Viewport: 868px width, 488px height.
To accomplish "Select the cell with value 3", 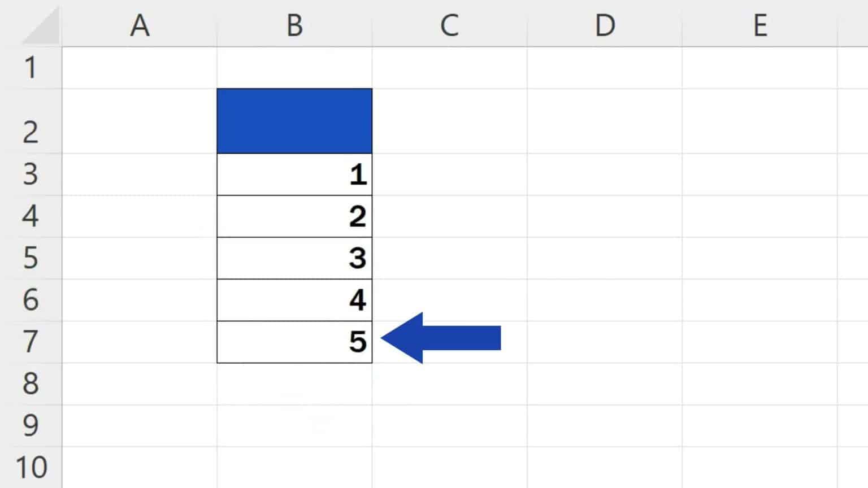I will (294, 258).
